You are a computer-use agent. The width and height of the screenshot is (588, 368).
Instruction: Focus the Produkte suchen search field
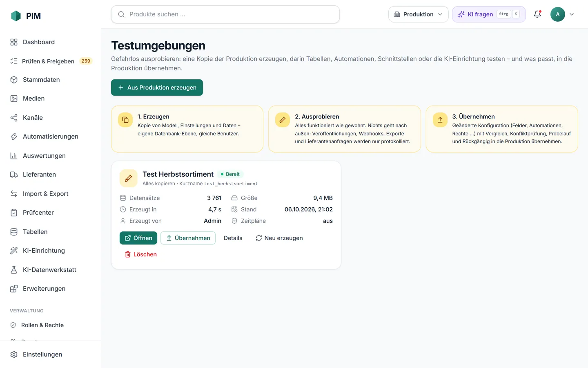point(225,14)
